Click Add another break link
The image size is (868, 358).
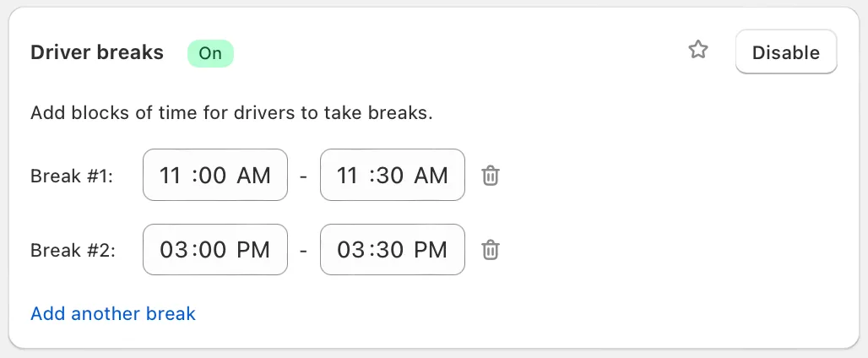(113, 314)
